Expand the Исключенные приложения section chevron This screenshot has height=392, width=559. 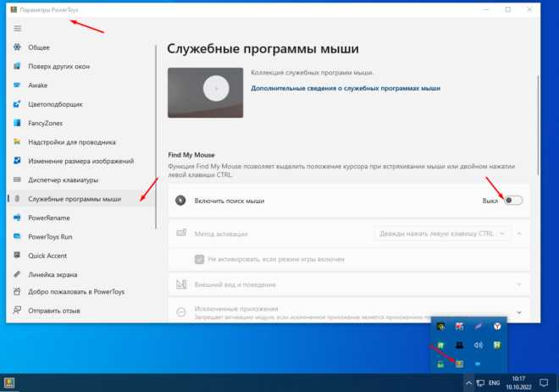[519, 312]
